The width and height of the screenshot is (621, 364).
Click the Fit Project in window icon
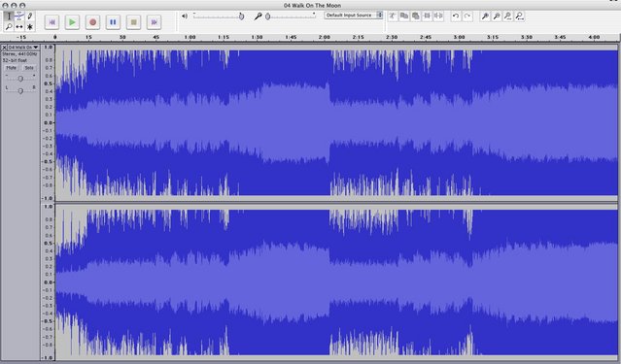click(520, 17)
